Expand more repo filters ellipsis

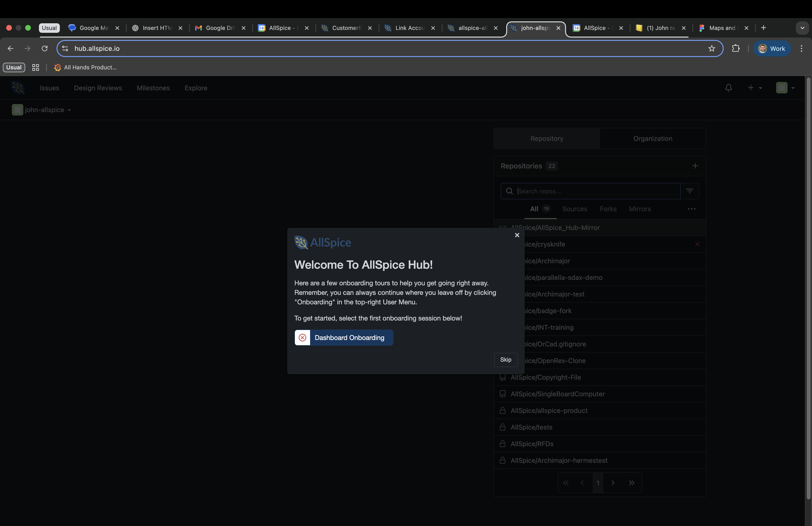(x=691, y=209)
